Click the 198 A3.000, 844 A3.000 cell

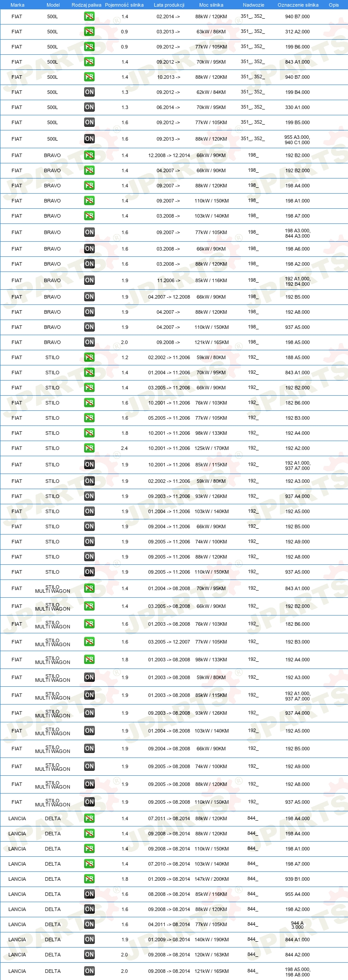[298, 233]
